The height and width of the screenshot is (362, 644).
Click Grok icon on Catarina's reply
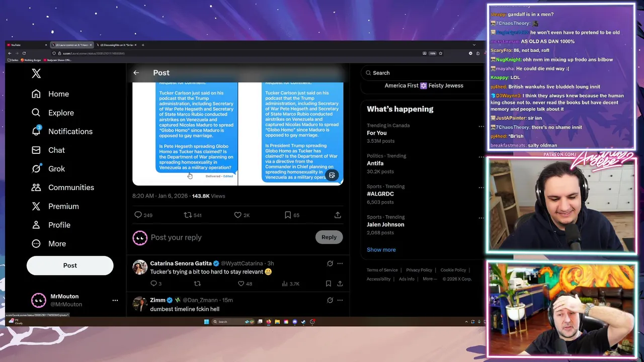click(x=330, y=263)
